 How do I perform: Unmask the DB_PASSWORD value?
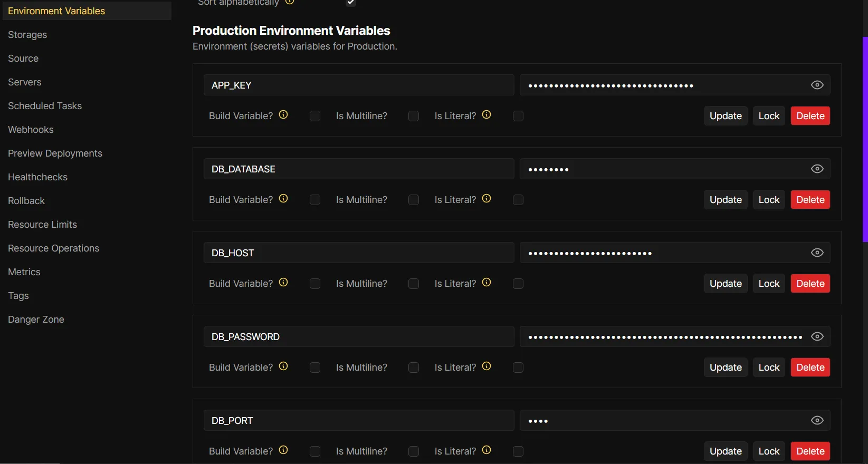point(817,336)
